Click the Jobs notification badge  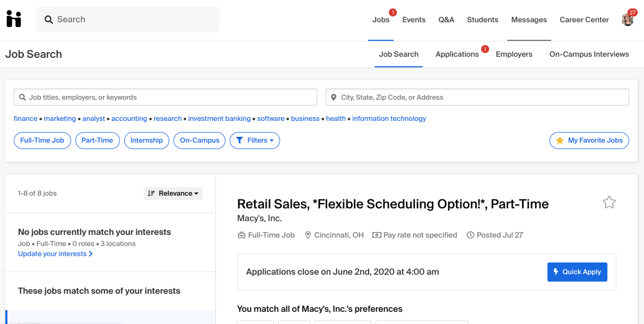click(393, 12)
